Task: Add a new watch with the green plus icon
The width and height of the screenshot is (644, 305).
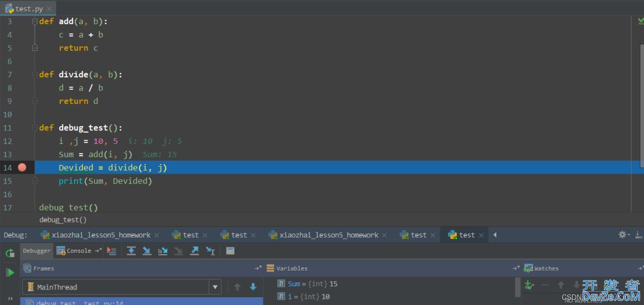Action: tap(529, 285)
